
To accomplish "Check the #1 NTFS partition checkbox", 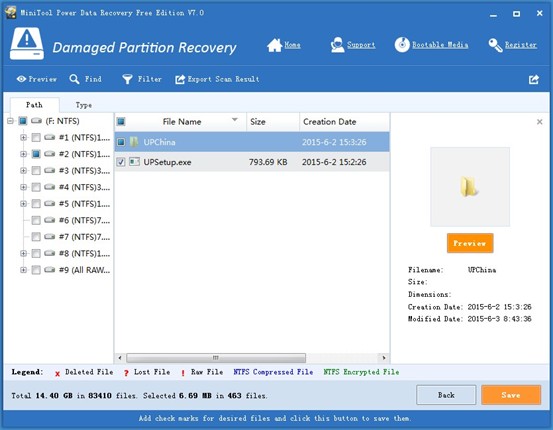I will pyautogui.click(x=36, y=137).
